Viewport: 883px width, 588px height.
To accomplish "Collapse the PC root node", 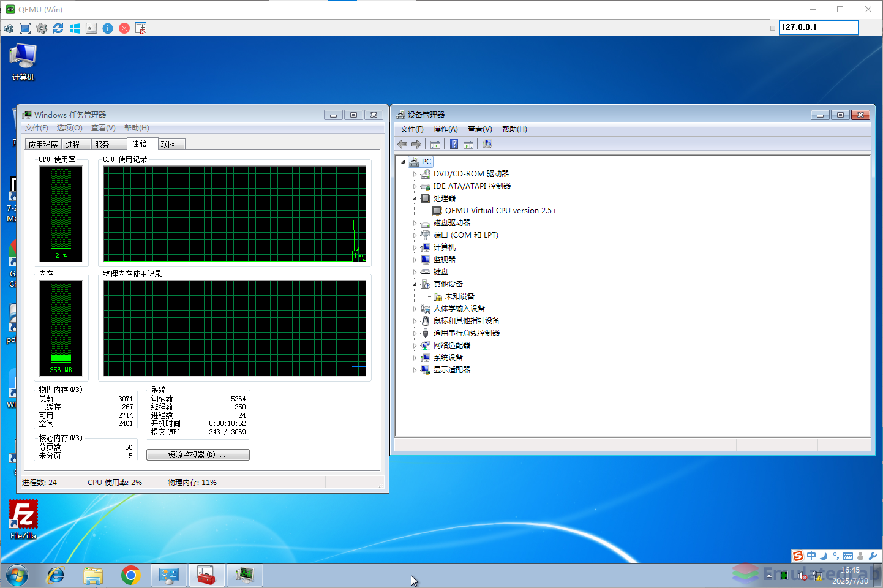I will pos(403,162).
